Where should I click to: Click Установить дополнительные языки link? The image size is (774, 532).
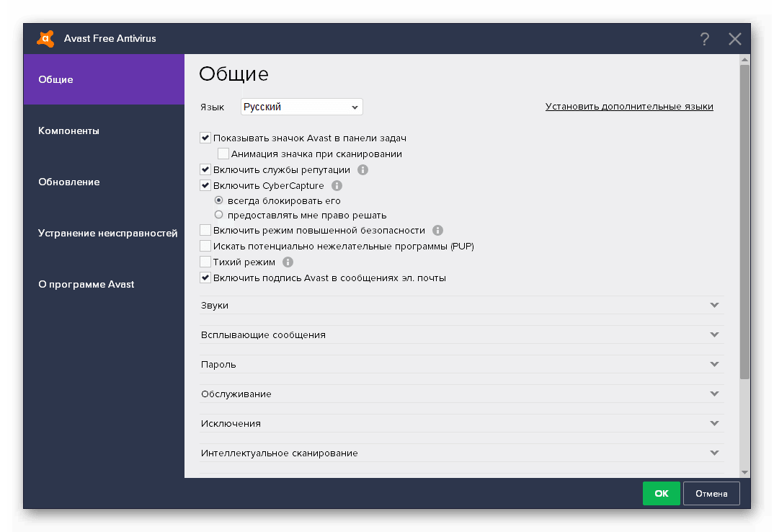629,106
